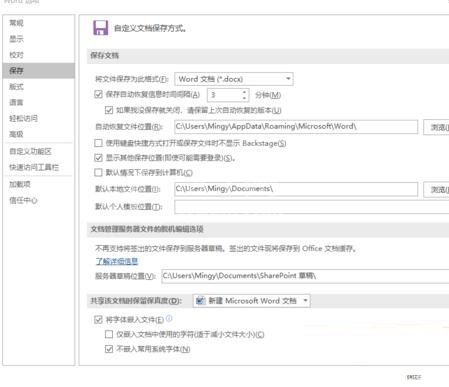Image resolution: width=449 pixels, height=387 pixels.
Task: Click the 服务器草稿位置 path field
Action: [x=305, y=276]
